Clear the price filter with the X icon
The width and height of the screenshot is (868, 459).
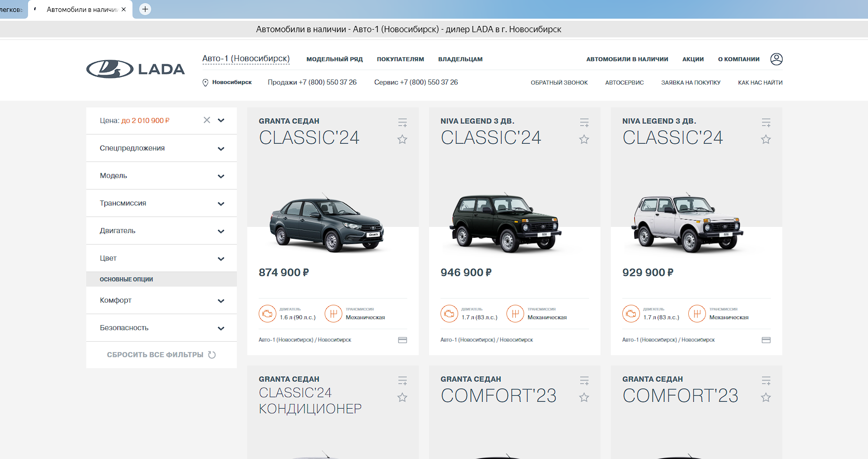207,120
